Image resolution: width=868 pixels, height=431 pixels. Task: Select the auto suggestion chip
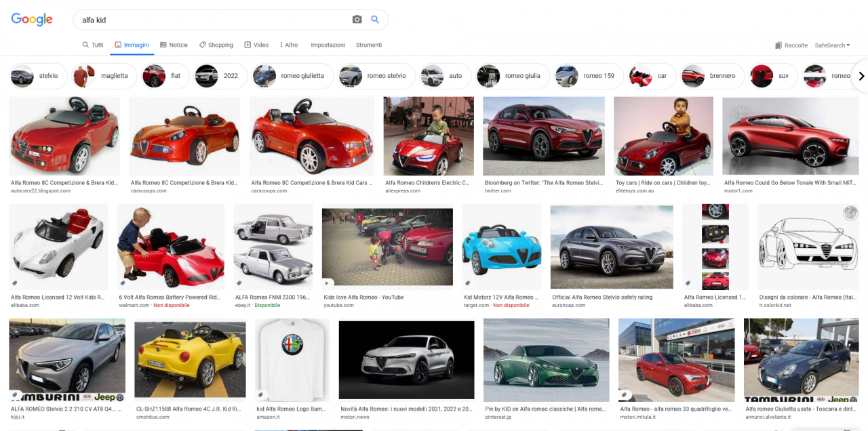445,76
